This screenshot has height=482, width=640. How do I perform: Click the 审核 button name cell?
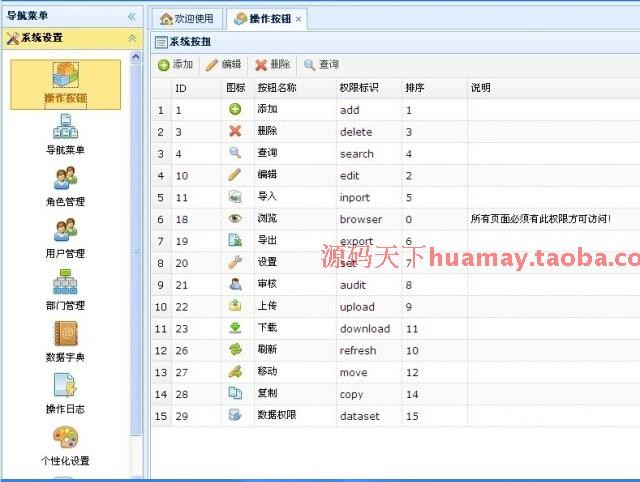coord(296,284)
